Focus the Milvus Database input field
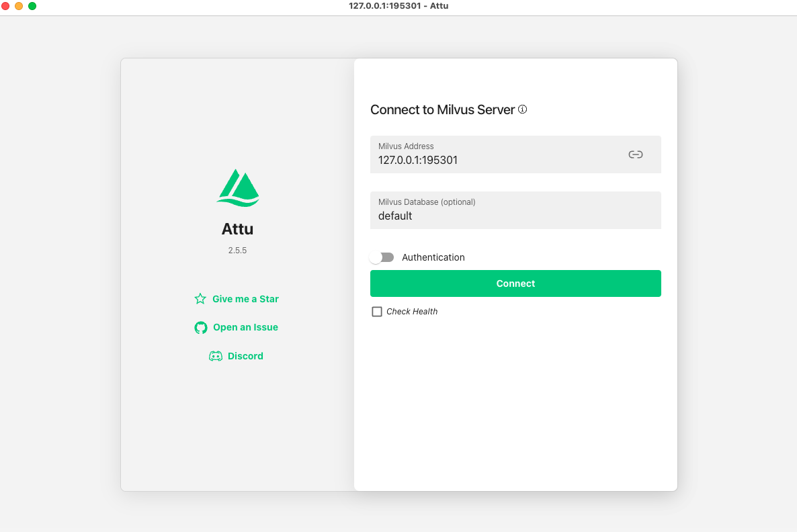Viewport: 797px width, 532px height. (x=515, y=210)
